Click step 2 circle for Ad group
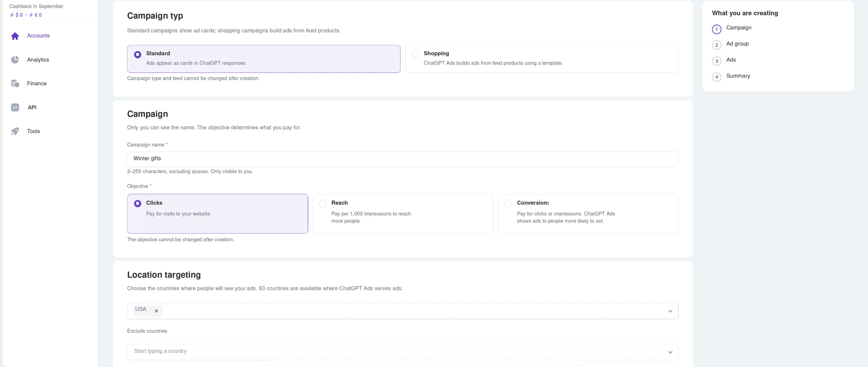This screenshot has height=367, width=868. pos(716,45)
